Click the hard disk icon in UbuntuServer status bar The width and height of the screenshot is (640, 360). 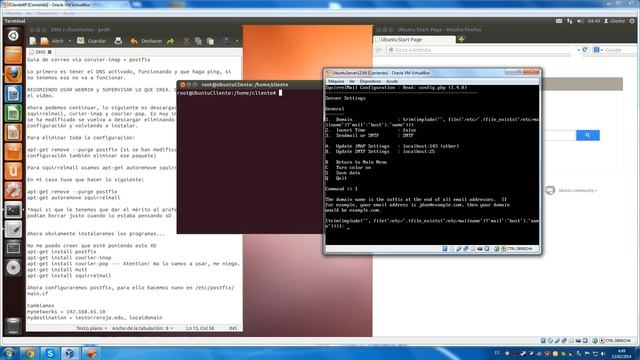pyautogui.click(x=445, y=249)
